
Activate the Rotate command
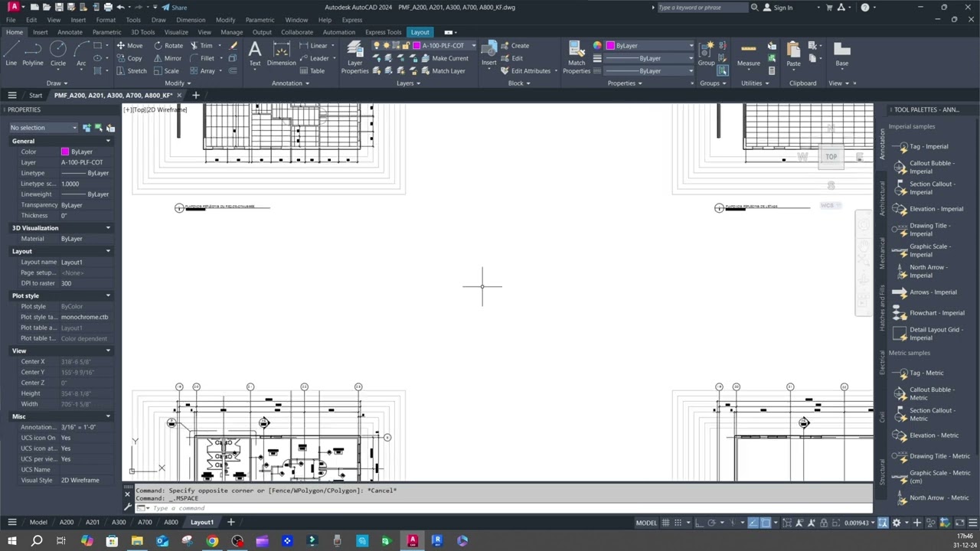168,45
